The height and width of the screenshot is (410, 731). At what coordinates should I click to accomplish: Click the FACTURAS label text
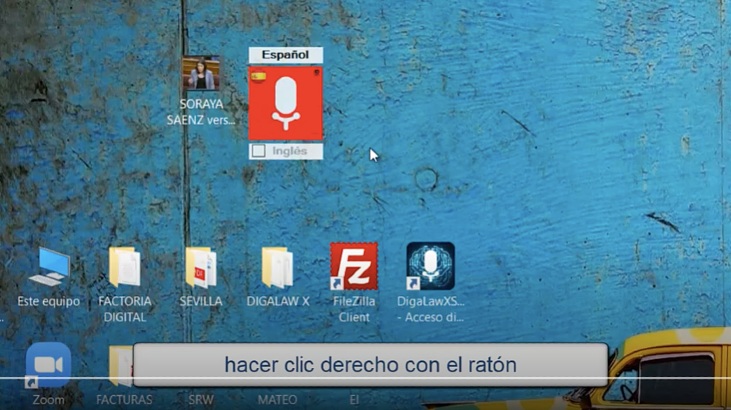[x=124, y=400]
